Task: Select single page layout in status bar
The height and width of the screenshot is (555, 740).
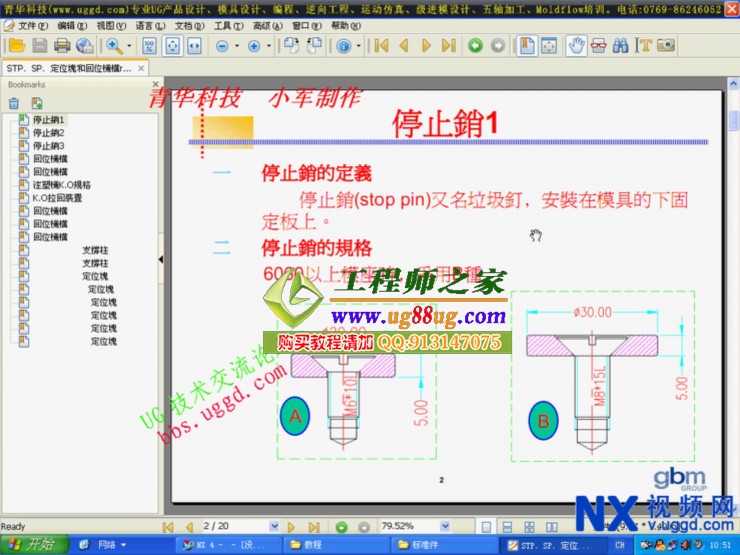Action: tap(486, 527)
